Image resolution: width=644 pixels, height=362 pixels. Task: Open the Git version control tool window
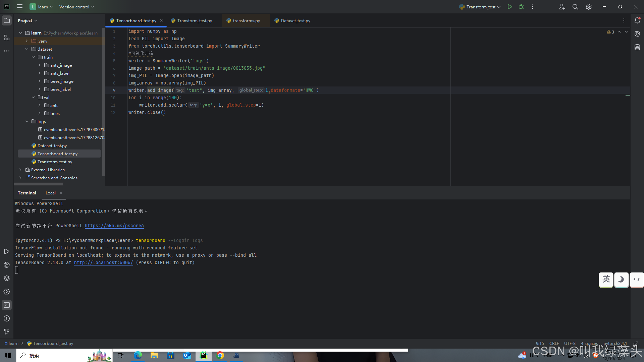7,332
